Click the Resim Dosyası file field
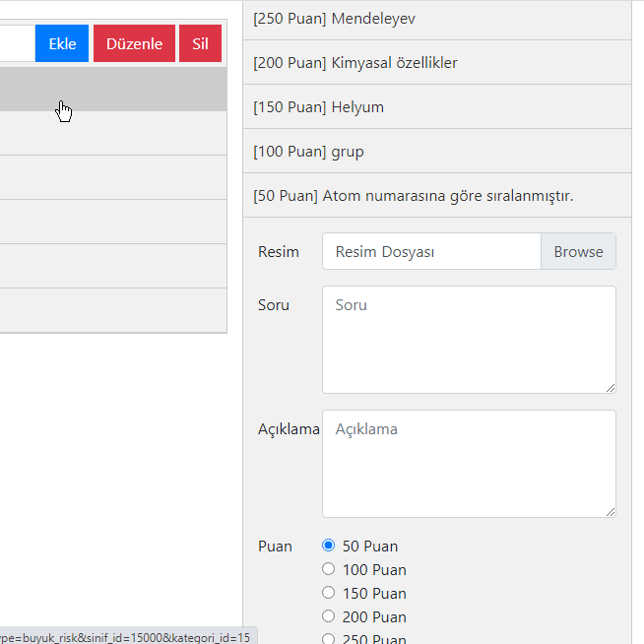Screen dimensions: 644x644 (x=431, y=251)
